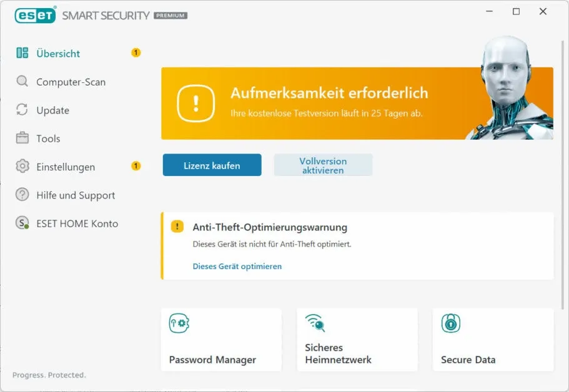Click the Update sync-arrows icon
The image size is (569, 392).
coord(21,110)
